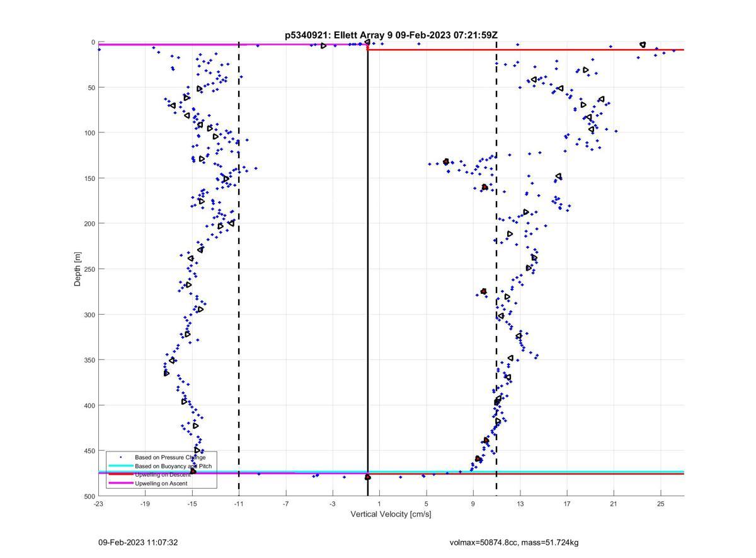Click y-axis tick label '350'

click(x=89, y=360)
